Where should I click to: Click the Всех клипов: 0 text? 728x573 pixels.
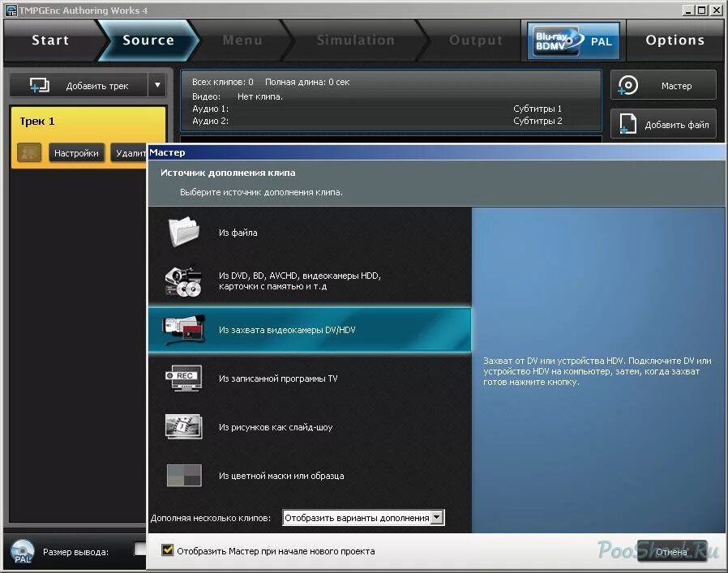(x=222, y=82)
